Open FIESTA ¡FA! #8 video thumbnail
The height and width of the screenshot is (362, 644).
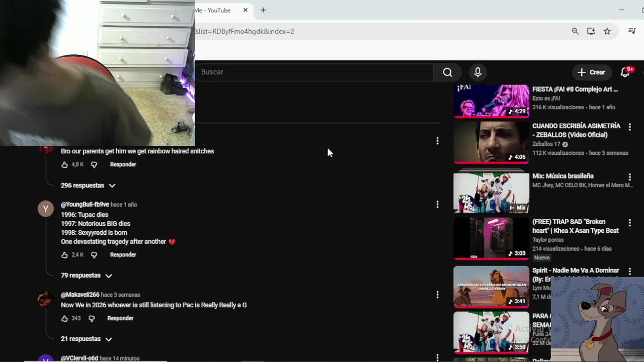pyautogui.click(x=492, y=101)
